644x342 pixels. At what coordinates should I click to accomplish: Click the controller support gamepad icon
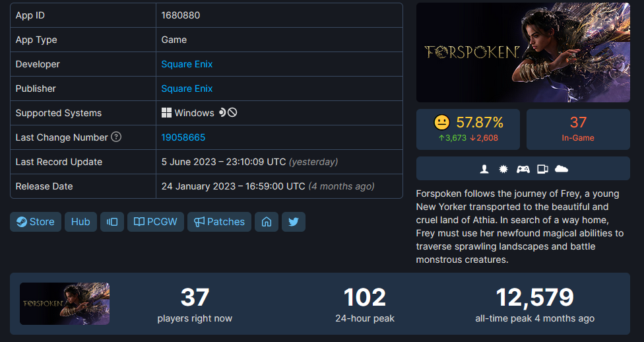point(523,169)
